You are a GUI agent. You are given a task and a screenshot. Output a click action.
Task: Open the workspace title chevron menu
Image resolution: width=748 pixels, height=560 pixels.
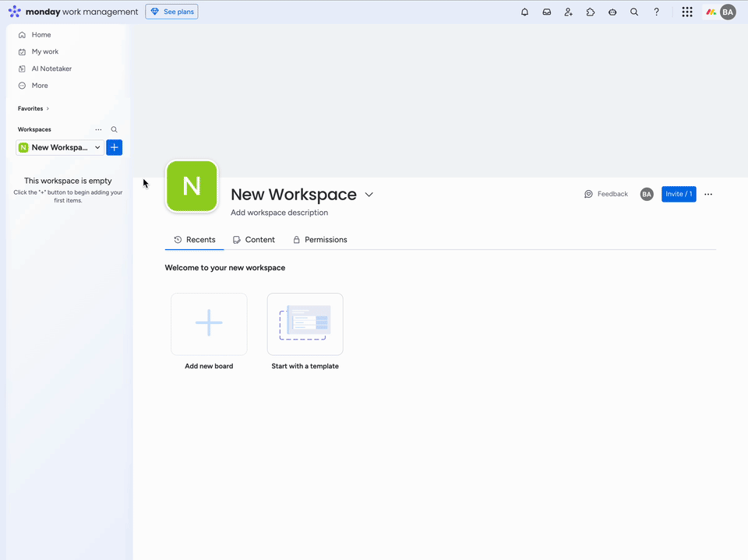tap(369, 195)
